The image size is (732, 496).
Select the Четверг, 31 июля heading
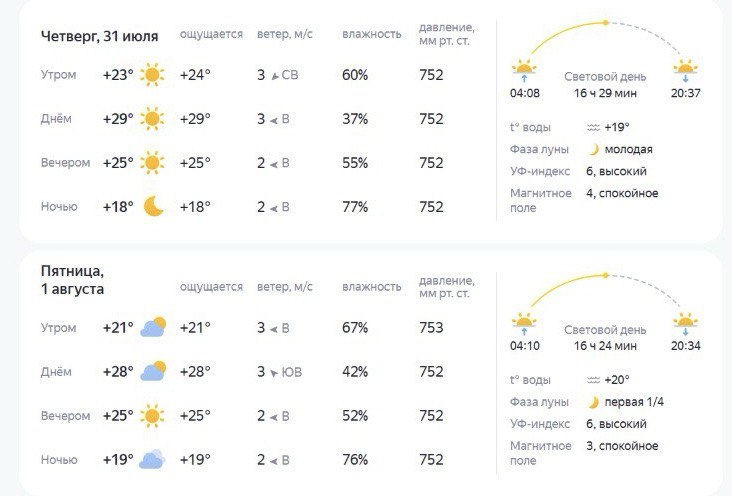coord(99,36)
